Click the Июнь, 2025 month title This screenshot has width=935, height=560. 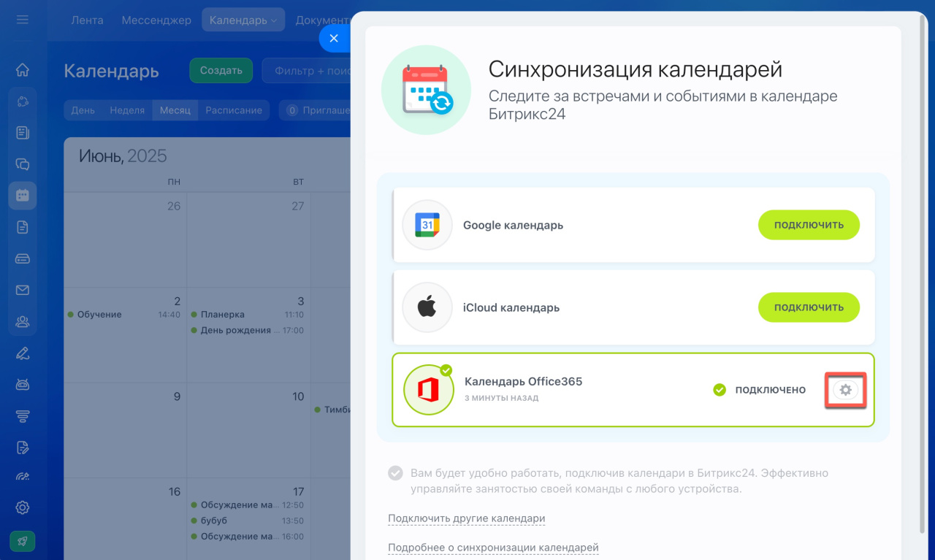(123, 156)
